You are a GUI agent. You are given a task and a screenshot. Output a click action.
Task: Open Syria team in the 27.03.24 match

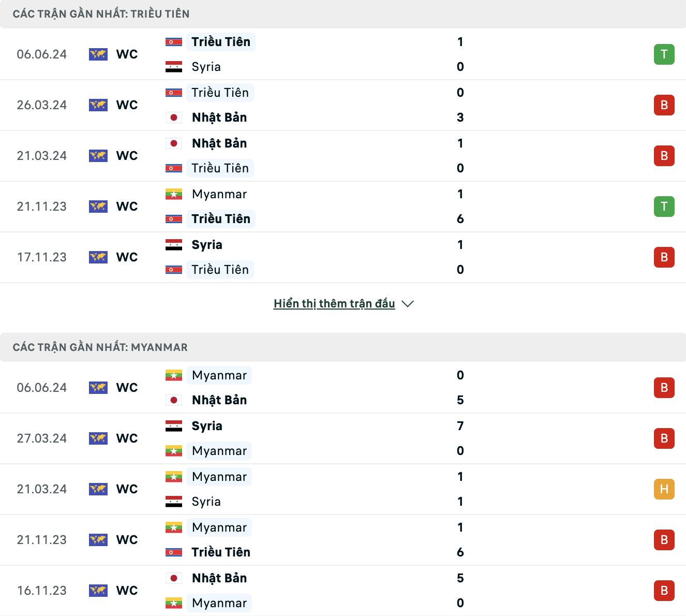click(x=207, y=426)
